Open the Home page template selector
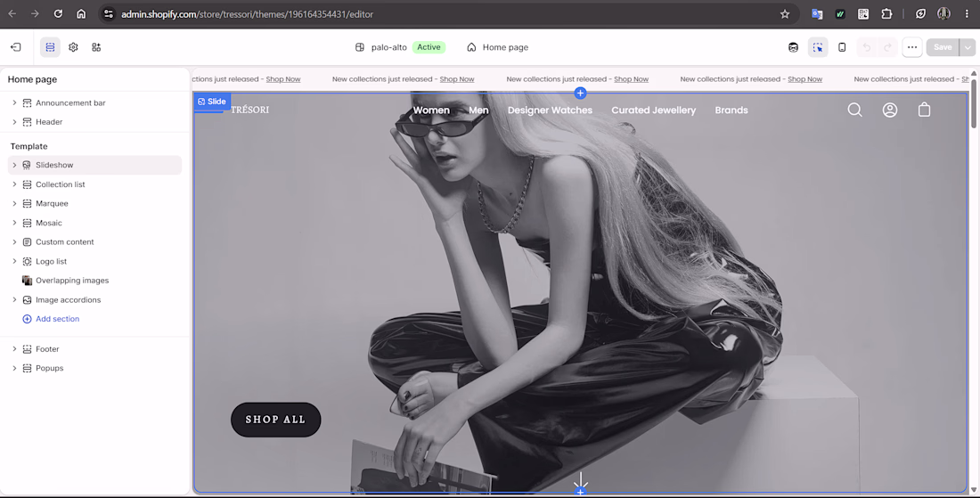The width and height of the screenshot is (980, 498). [x=497, y=47]
